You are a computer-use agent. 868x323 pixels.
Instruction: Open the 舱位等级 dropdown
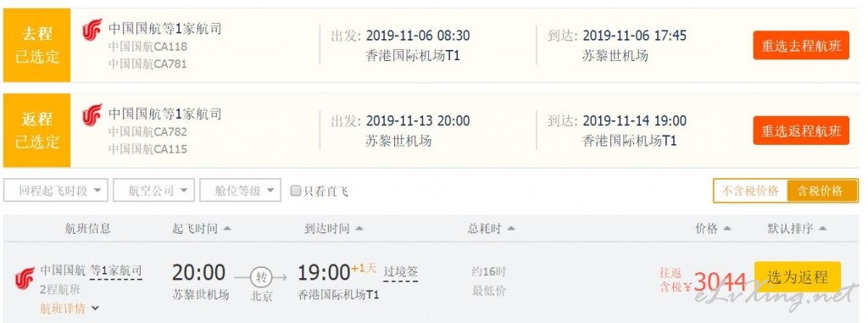click(x=240, y=191)
